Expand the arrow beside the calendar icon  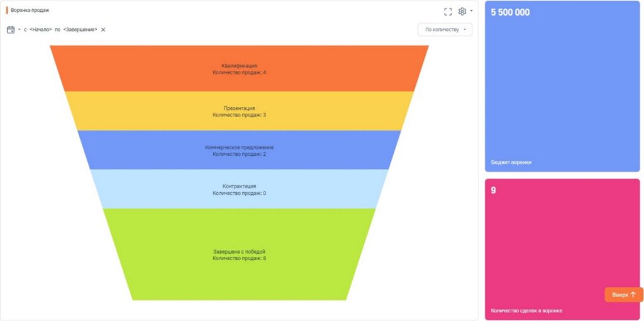pyautogui.click(x=19, y=30)
